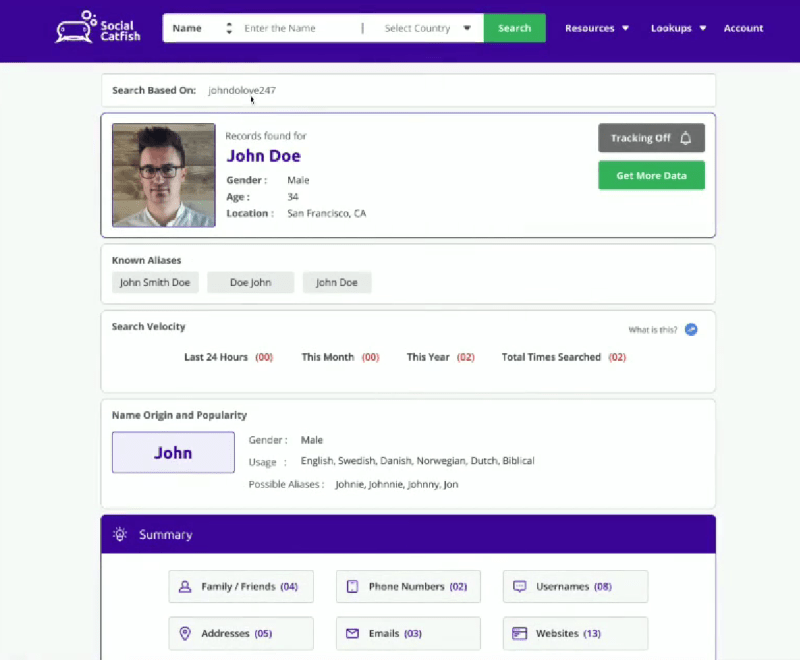Select the Websites icon in Summary
The height and width of the screenshot is (660, 800).
tap(519, 633)
